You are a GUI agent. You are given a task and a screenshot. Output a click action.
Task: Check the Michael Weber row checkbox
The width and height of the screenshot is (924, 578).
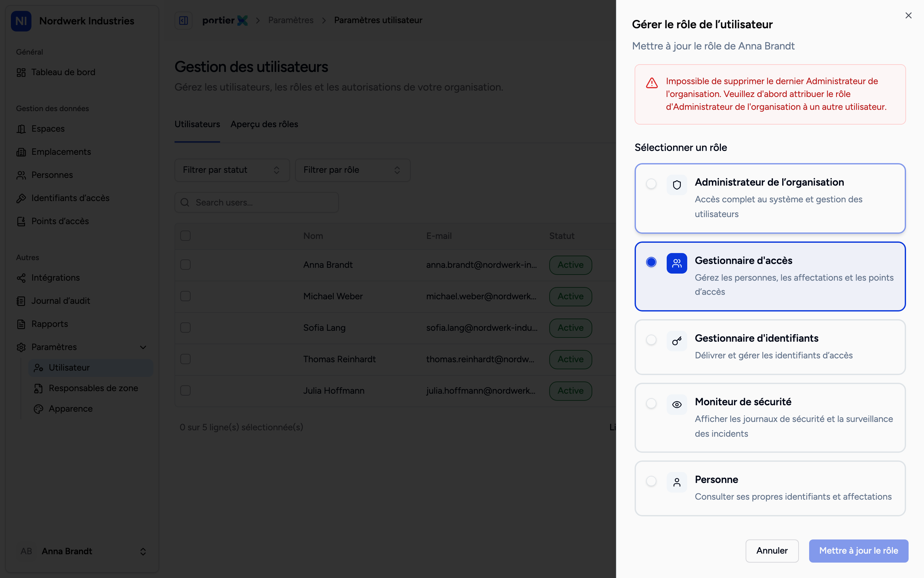[185, 296]
